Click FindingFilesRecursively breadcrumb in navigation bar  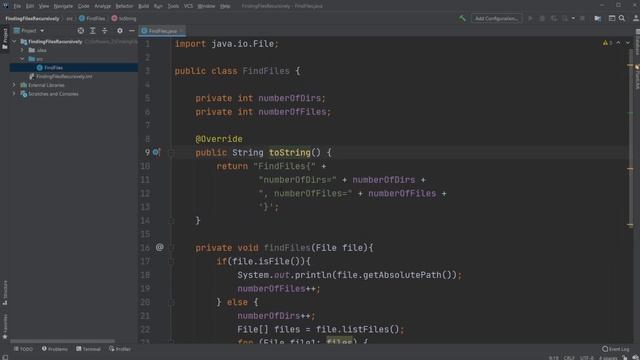(32, 18)
